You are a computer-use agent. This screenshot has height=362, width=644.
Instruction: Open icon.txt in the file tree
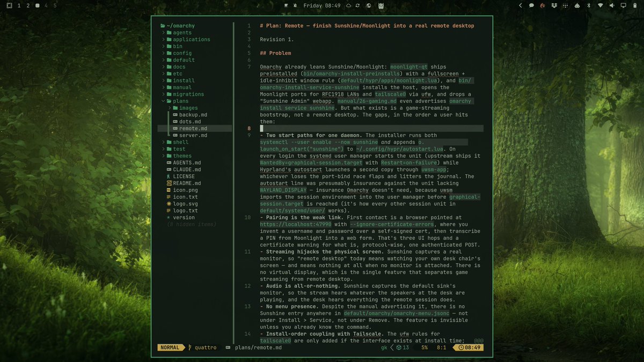(x=185, y=197)
